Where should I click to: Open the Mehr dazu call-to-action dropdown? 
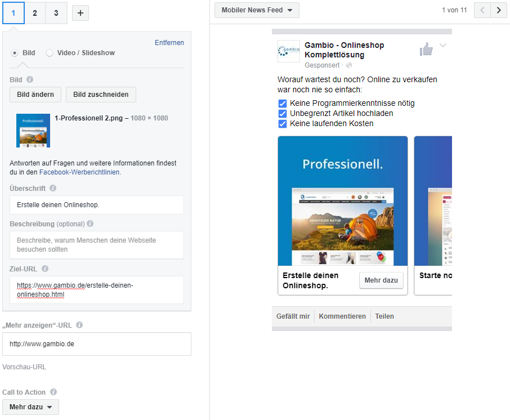[x=30, y=407]
